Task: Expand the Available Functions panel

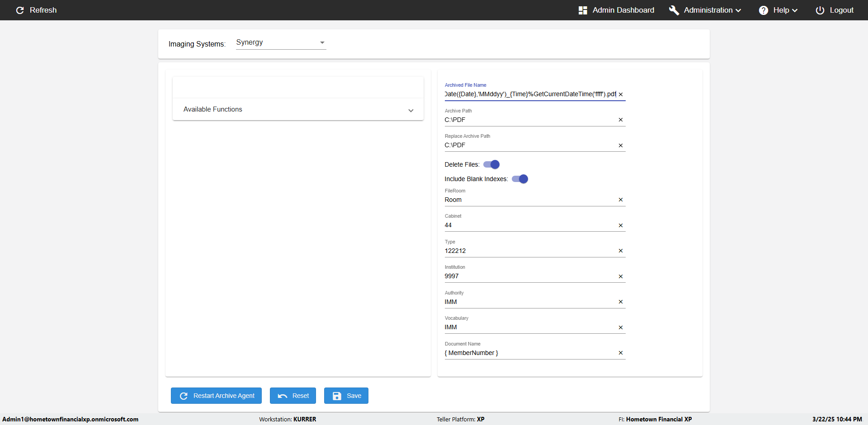Action: (298, 110)
